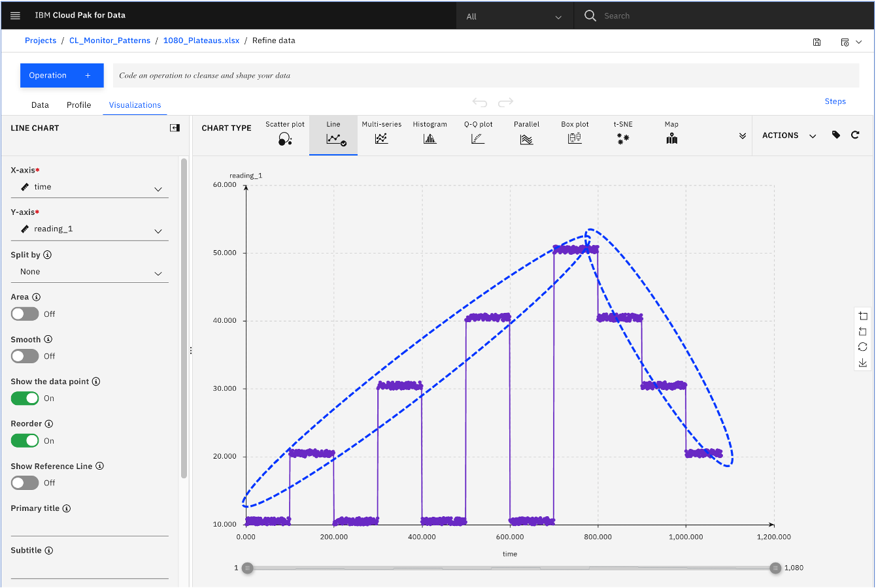
Task: Collapse the Line Chart settings panel
Action: 175,128
